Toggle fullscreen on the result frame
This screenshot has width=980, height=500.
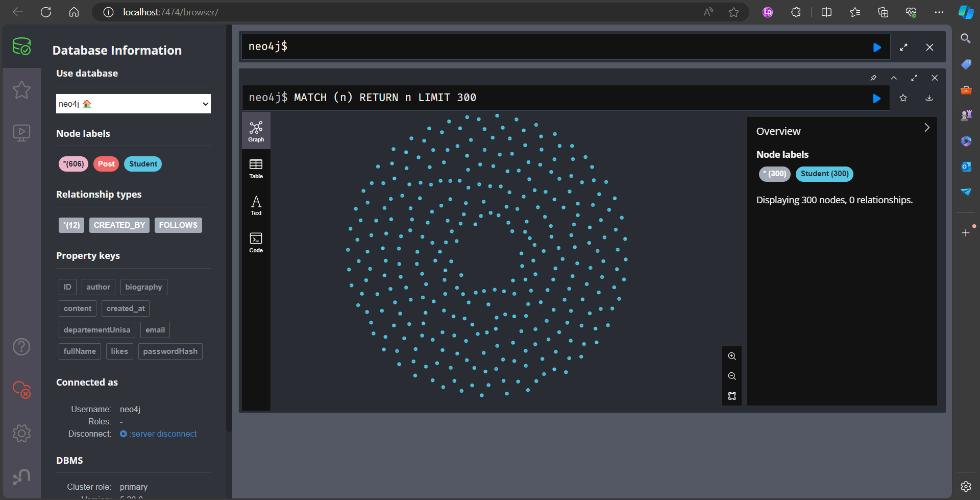pos(914,78)
